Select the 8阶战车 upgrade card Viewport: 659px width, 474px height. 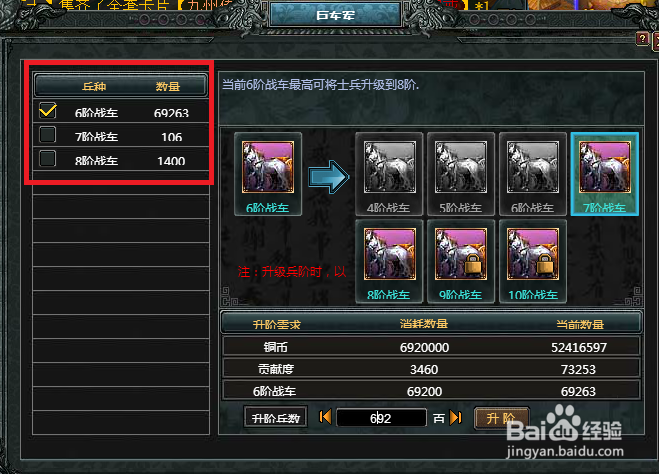pyautogui.click(x=389, y=261)
